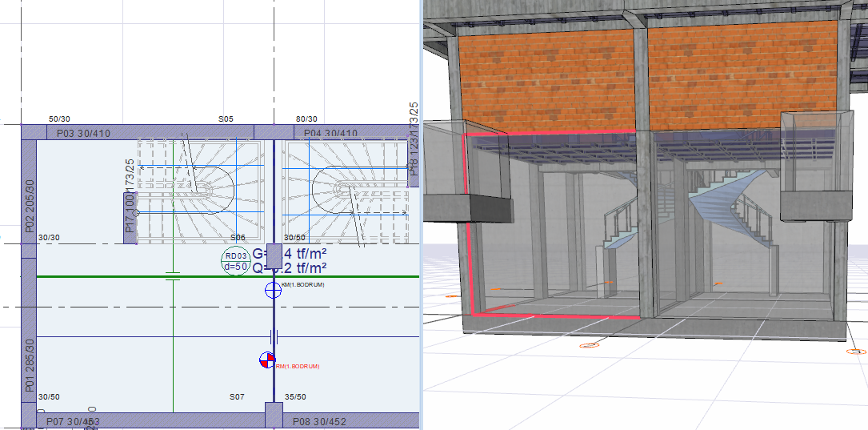The height and width of the screenshot is (430, 868).
Task: Select the RD03 d=50 slab label circle
Action: [x=236, y=262]
